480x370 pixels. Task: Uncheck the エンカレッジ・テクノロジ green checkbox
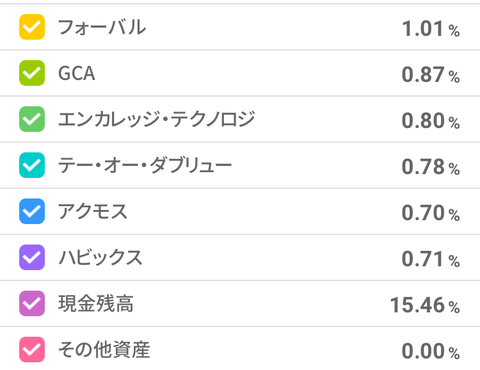[x=32, y=119]
